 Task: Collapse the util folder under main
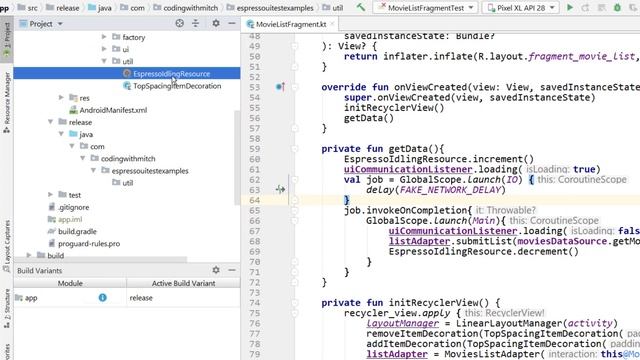point(104,61)
